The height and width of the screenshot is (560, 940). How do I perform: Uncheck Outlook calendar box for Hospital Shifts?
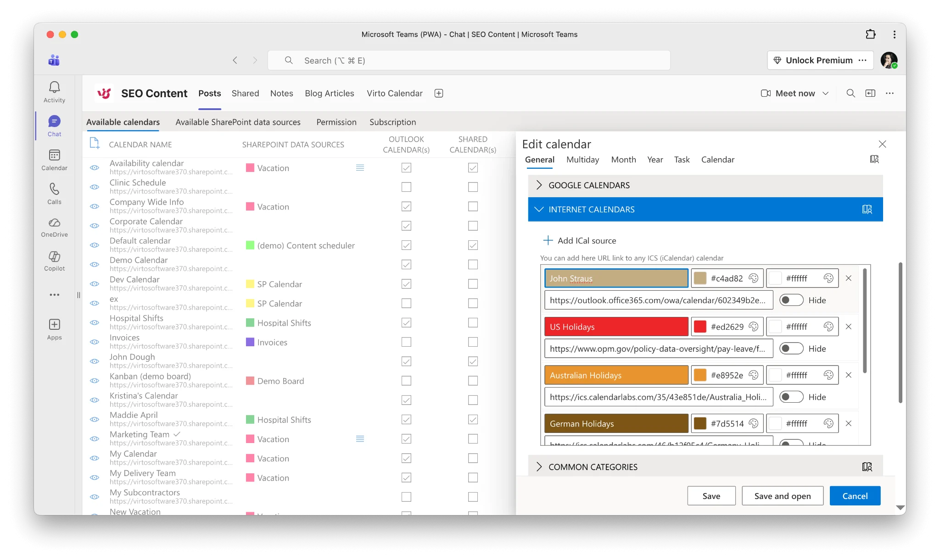pos(406,322)
